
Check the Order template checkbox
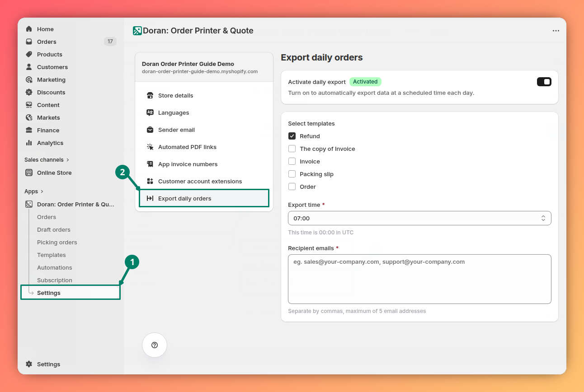pos(292,187)
